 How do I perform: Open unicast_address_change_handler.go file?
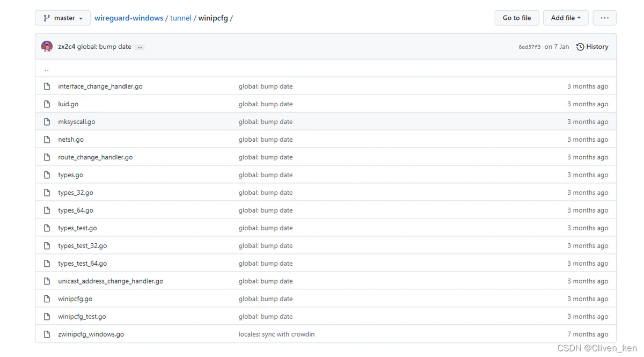click(111, 281)
